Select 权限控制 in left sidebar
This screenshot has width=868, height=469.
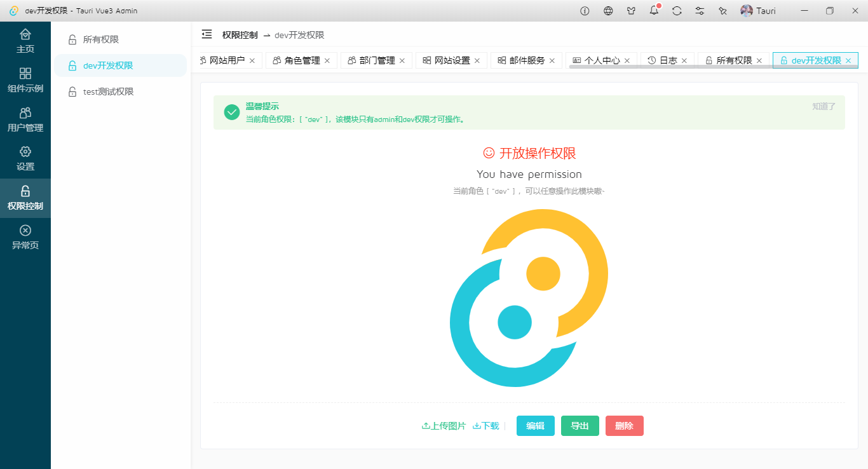(x=25, y=198)
